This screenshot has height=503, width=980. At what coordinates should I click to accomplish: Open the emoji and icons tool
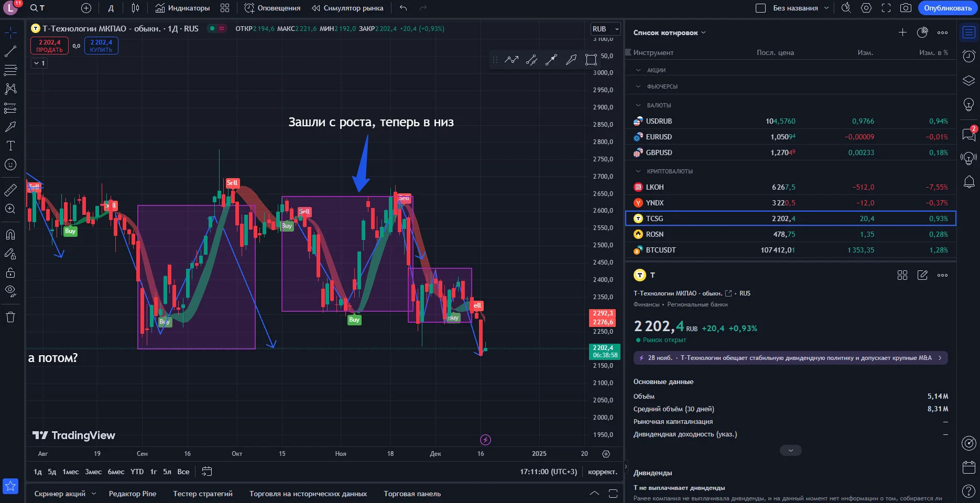click(10, 165)
